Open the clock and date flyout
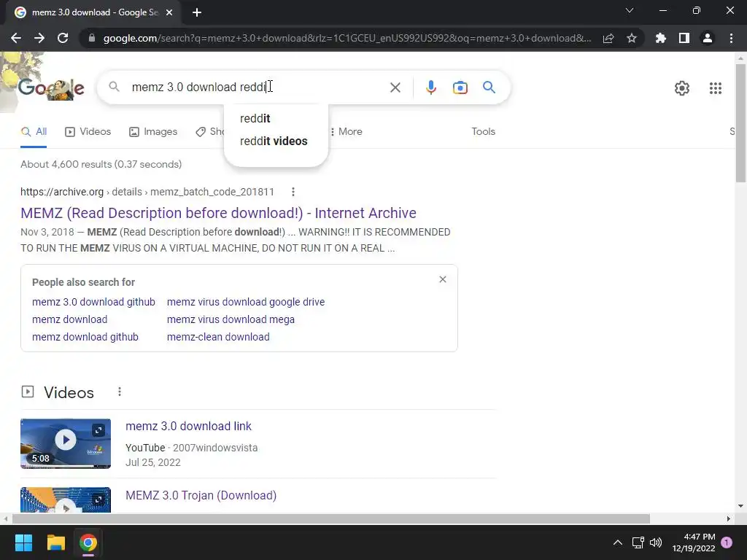This screenshot has height=560, width=747. pos(694,542)
